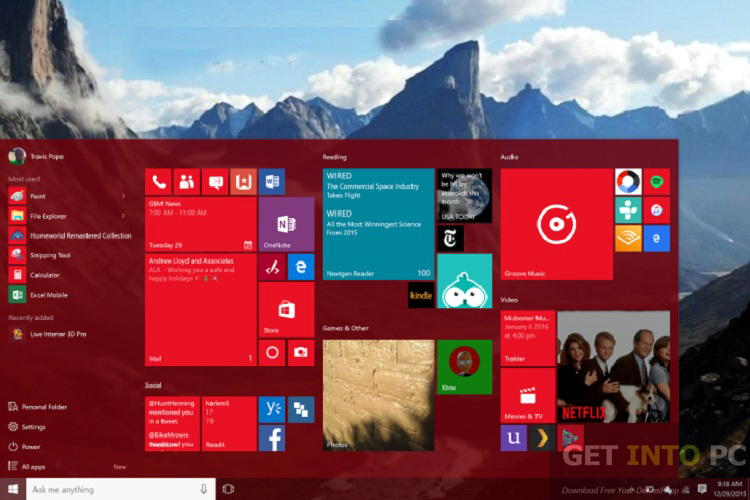This screenshot has height=500, width=750.
Task: Open the Netflix tile
Action: (614, 367)
